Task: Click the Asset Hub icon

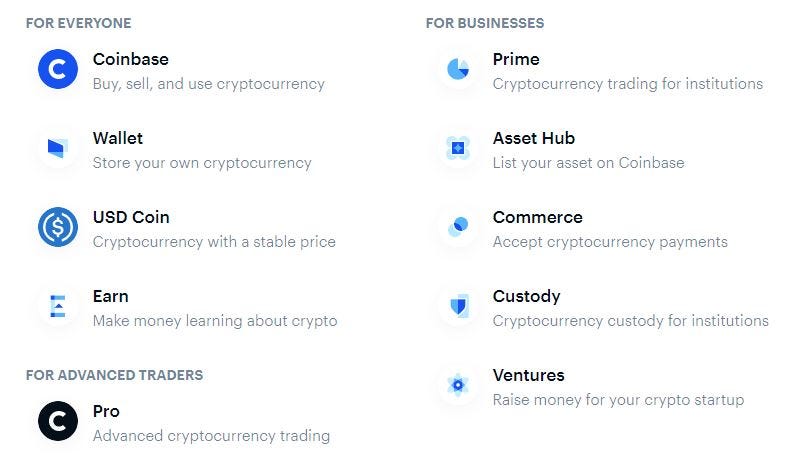Action: pos(458,148)
